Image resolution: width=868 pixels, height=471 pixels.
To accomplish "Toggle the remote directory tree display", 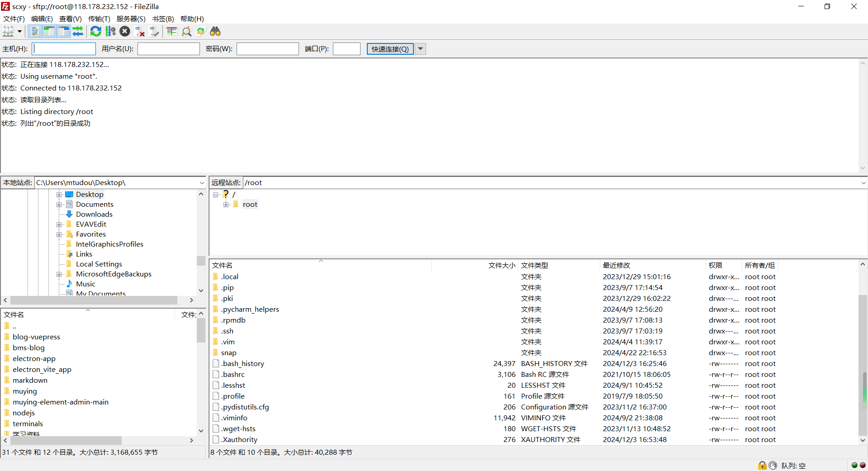I will click(64, 31).
